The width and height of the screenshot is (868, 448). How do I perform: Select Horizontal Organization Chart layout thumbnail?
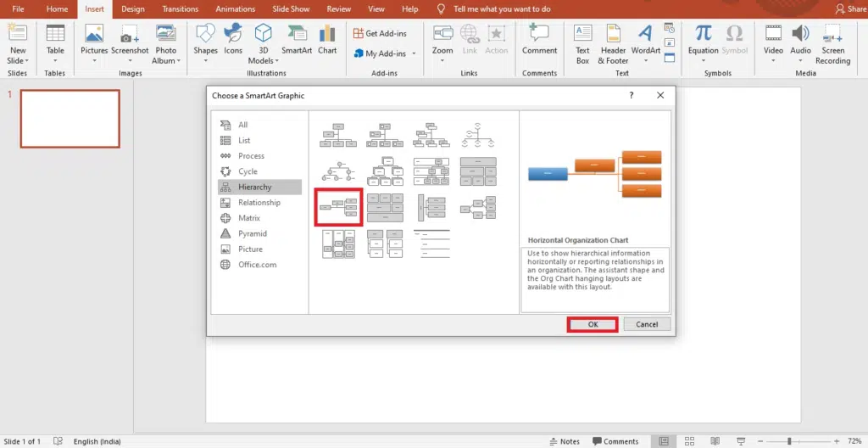(338, 207)
